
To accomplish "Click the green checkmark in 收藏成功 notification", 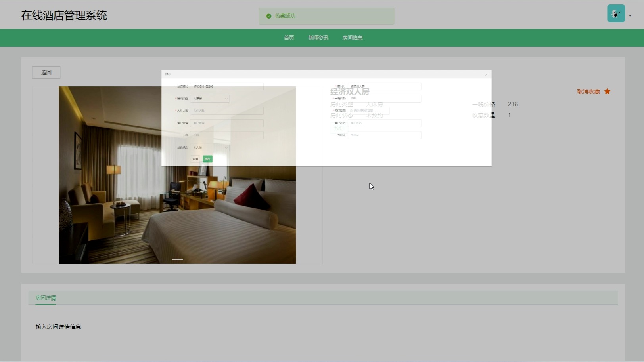I will 268,16.
